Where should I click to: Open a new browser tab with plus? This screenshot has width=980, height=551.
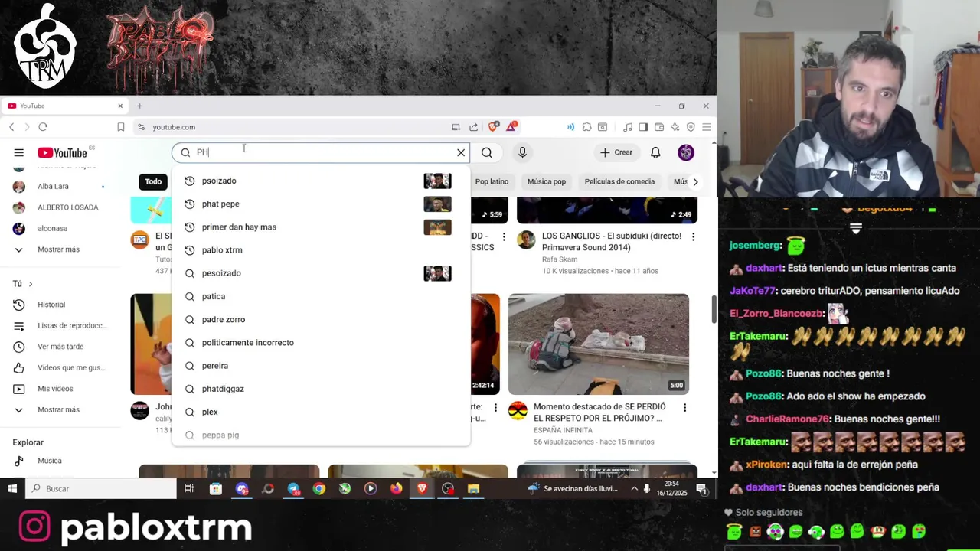[x=139, y=106]
